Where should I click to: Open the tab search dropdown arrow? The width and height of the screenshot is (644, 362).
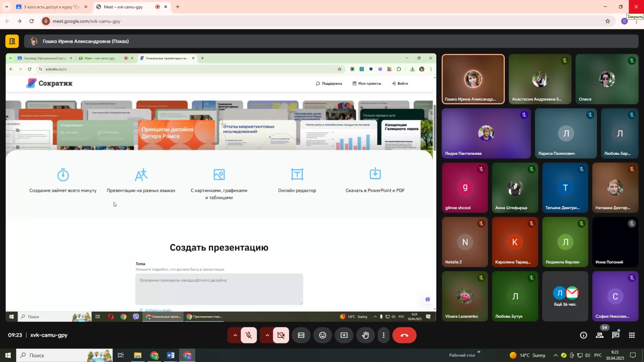(x=6, y=7)
